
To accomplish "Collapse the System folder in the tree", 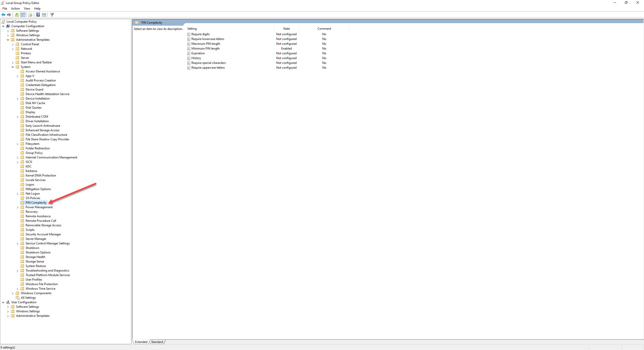I will (x=13, y=67).
